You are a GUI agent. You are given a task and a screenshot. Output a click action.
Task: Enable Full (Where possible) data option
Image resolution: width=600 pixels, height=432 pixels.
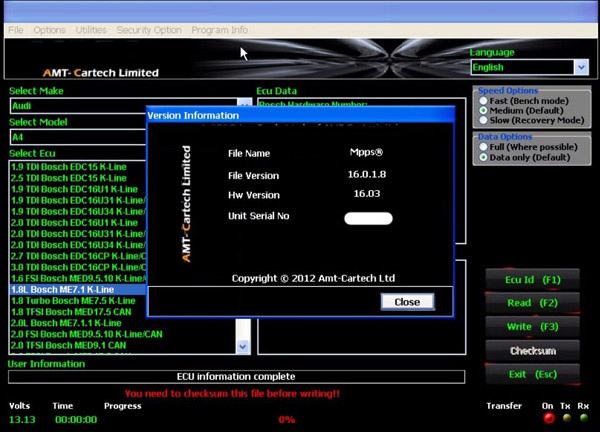coord(485,147)
